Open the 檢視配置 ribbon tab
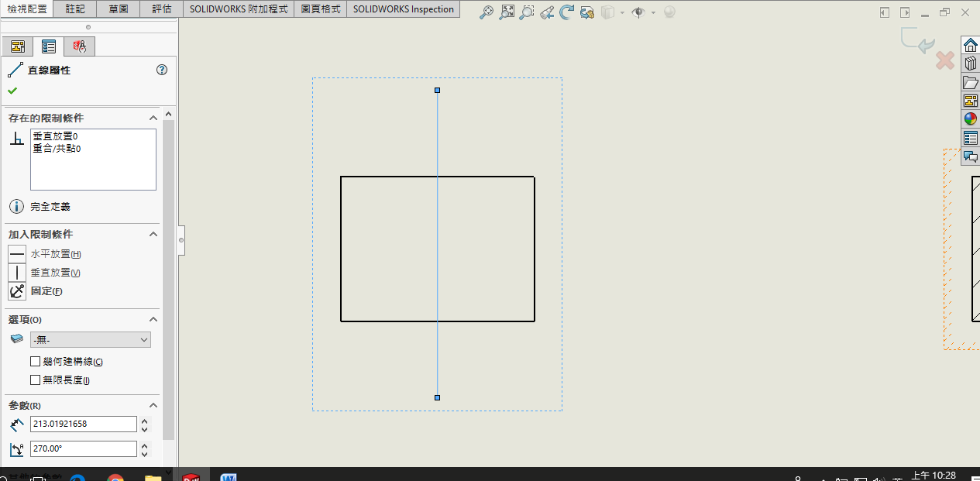 pos(27,9)
